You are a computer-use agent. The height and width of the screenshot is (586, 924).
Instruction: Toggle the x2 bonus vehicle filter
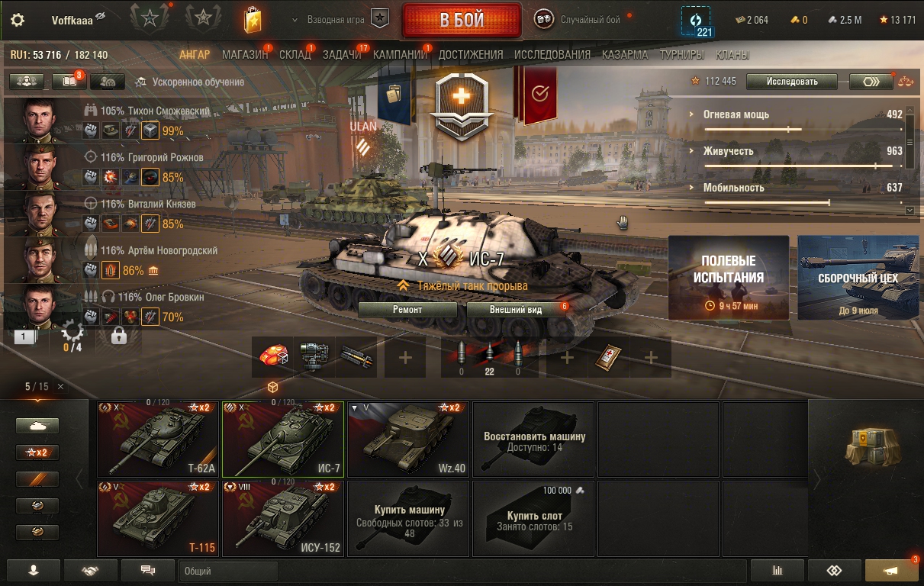pos(37,452)
